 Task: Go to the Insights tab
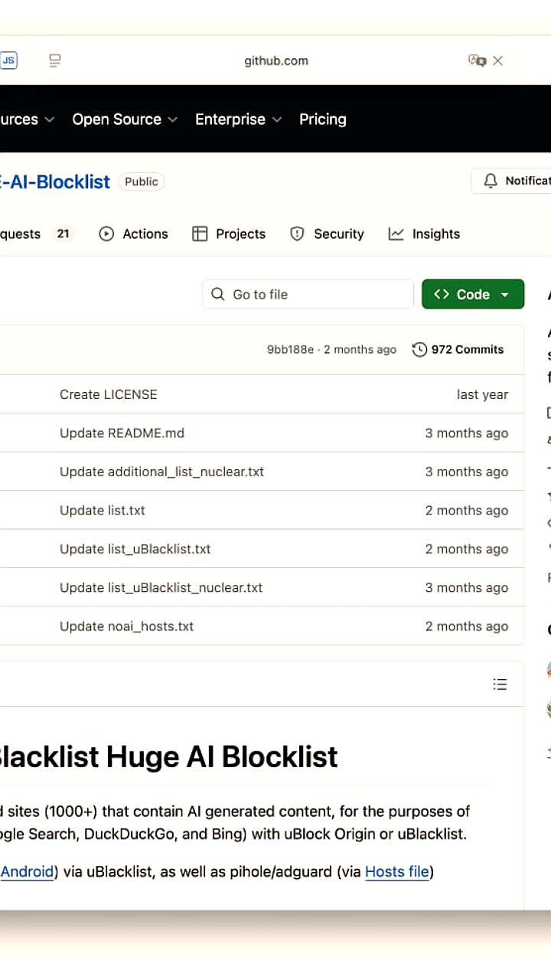424,234
